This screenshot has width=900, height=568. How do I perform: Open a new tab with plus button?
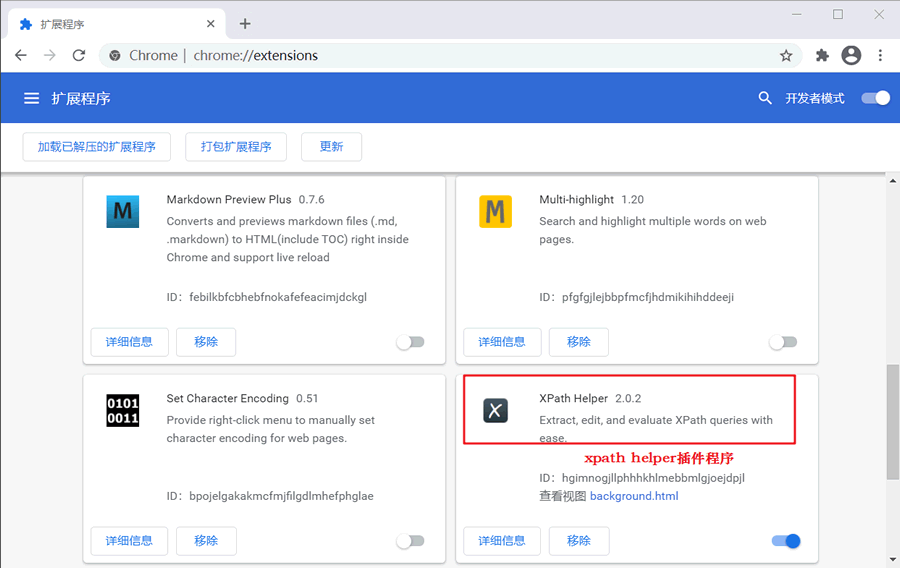point(245,24)
